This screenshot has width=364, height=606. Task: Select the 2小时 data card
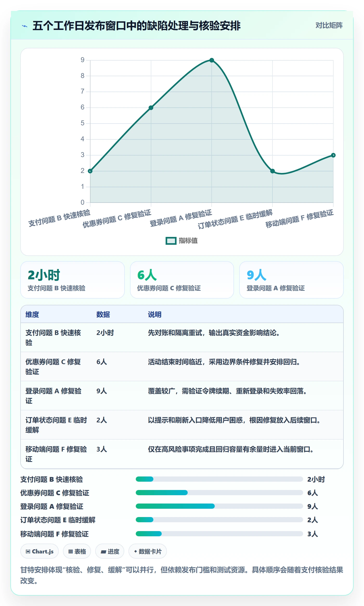click(73, 280)
